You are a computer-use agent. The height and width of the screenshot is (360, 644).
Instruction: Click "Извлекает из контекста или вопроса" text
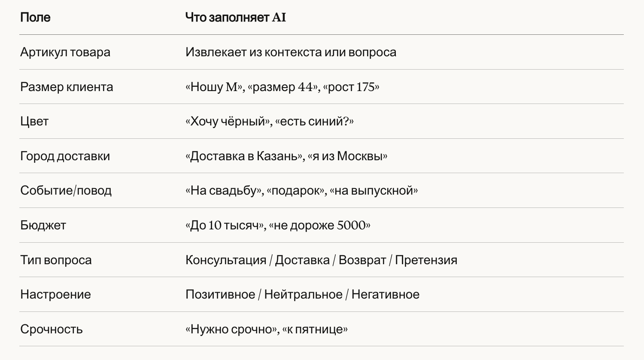click(291, 52)
